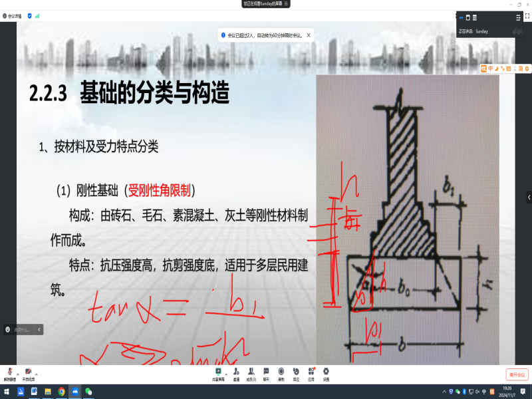
Task: Open meeting details at top left
Action: tap(12, 15)
